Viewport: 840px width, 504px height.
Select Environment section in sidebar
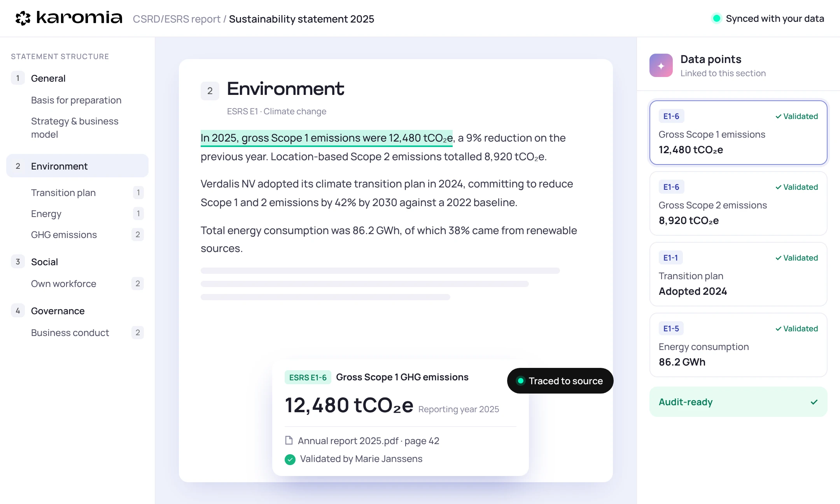[77, 166]
